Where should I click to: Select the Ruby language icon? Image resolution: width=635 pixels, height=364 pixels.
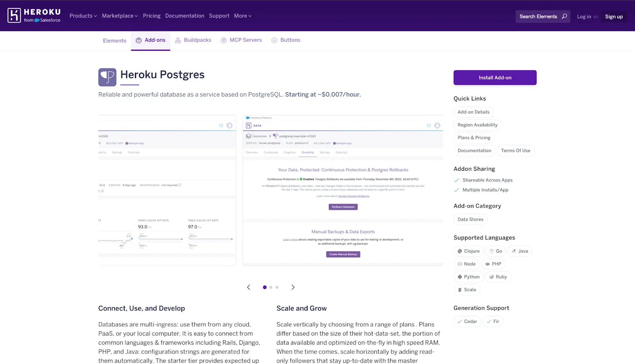pos(491,277)
